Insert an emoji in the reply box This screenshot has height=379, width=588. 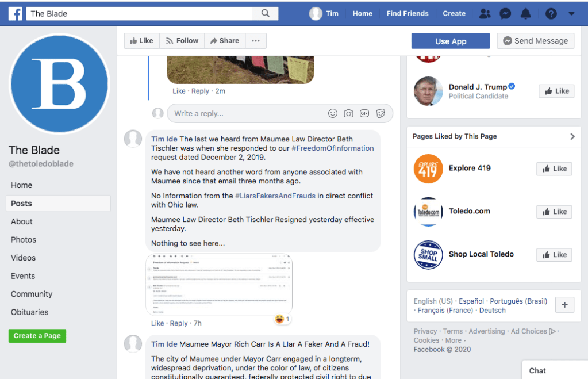(333, 113)
